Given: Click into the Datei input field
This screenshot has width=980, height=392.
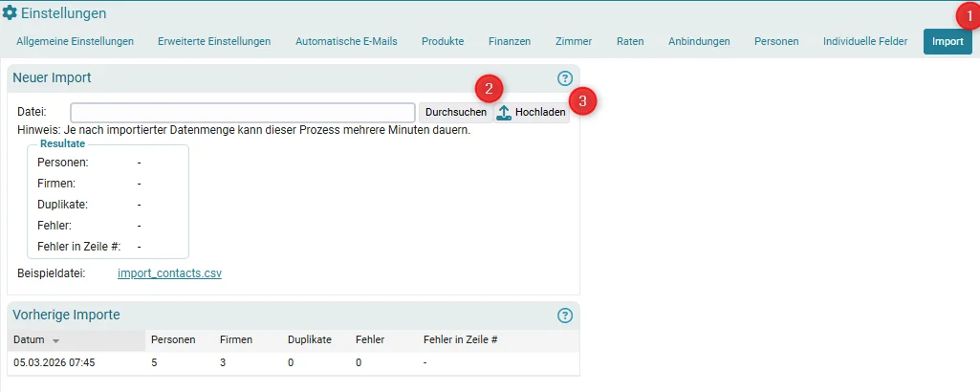Looking at the screenshot, I should 243,113.
